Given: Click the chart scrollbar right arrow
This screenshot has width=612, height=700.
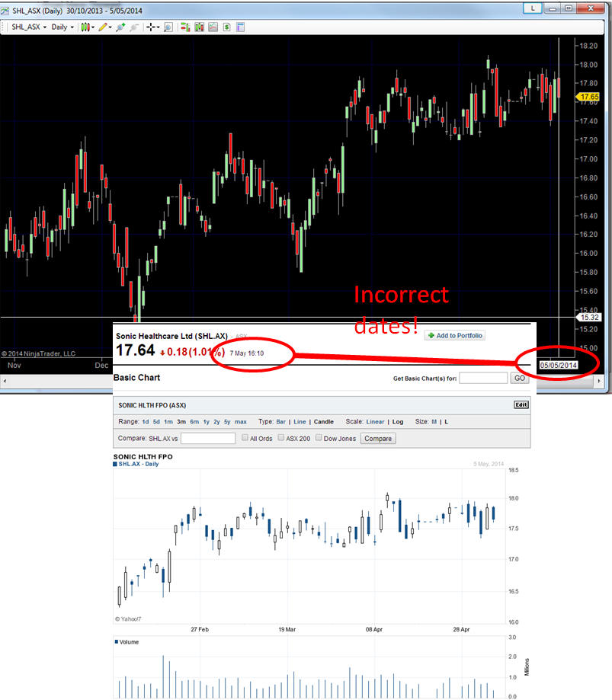Looking at the screenshot, I should click(600, 381).
